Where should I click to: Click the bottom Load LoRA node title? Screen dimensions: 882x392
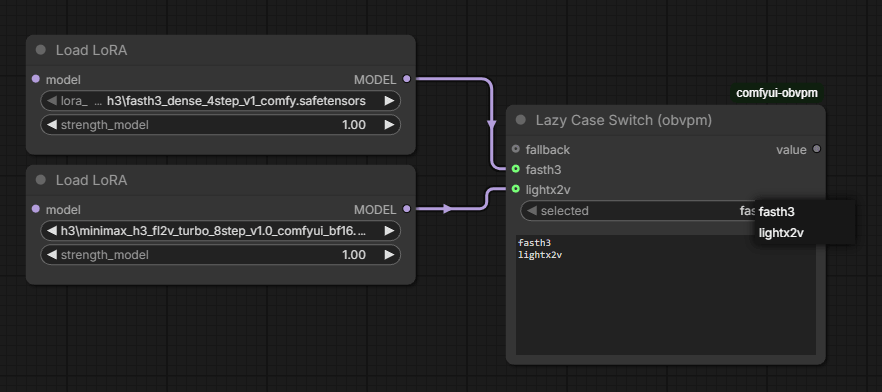(x=91, y=180)
